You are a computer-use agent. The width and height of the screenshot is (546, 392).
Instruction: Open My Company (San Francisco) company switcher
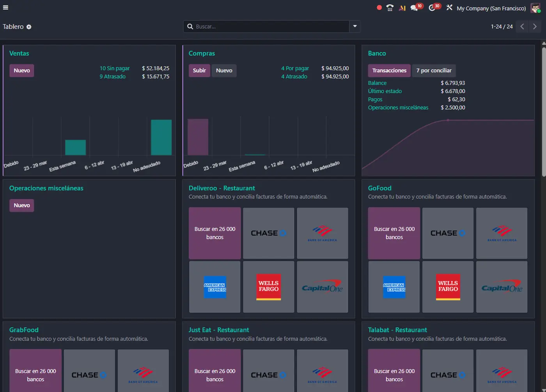click(491, 8)
